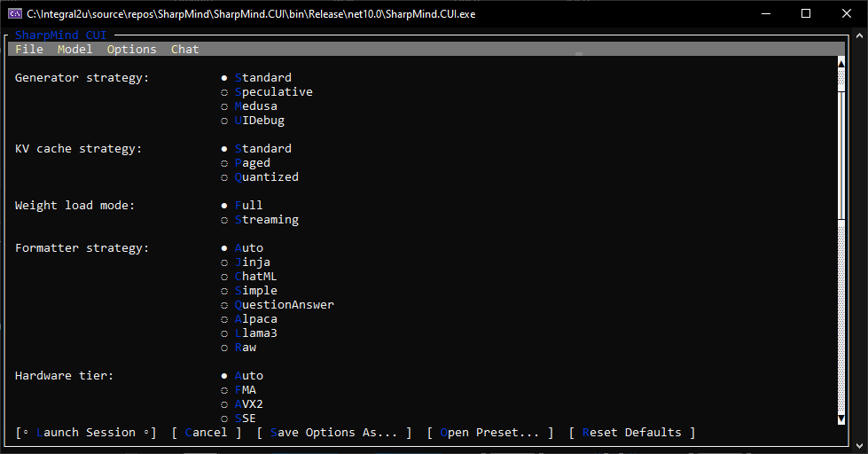Viewport: 868px width, 454px height.
Task: Choose AVX2 hardware tier
Action: tap(242, 404)
